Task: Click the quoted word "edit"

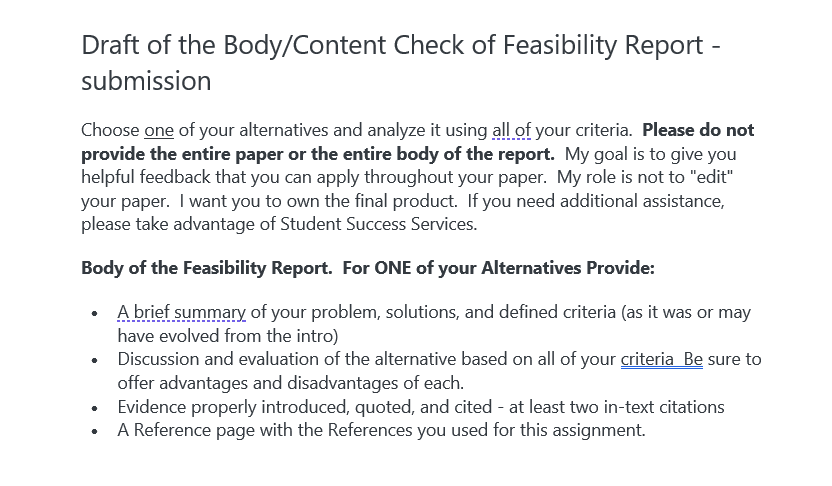Action: click(711, 177)
